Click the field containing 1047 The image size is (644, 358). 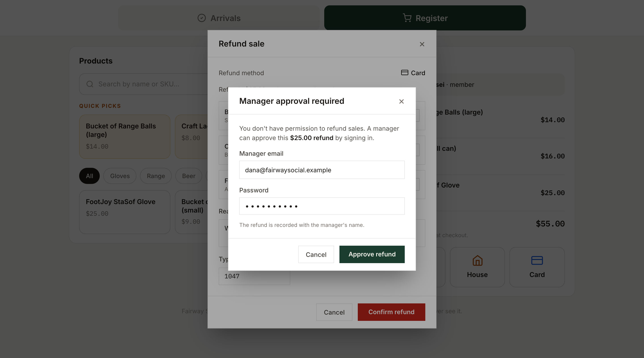click(254, 276)
